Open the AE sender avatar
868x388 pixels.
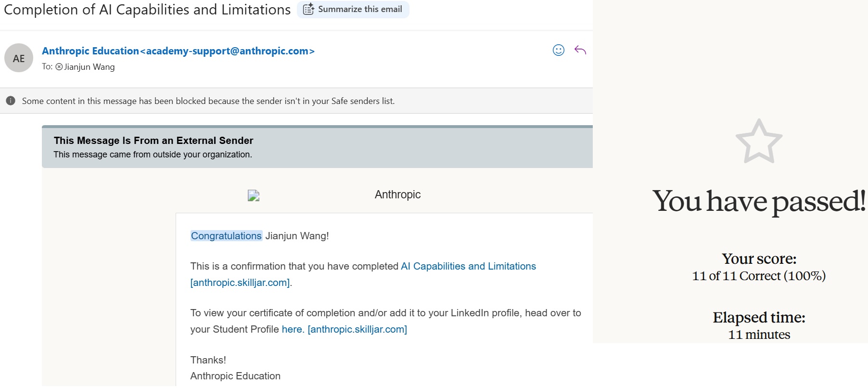[19, 58]
